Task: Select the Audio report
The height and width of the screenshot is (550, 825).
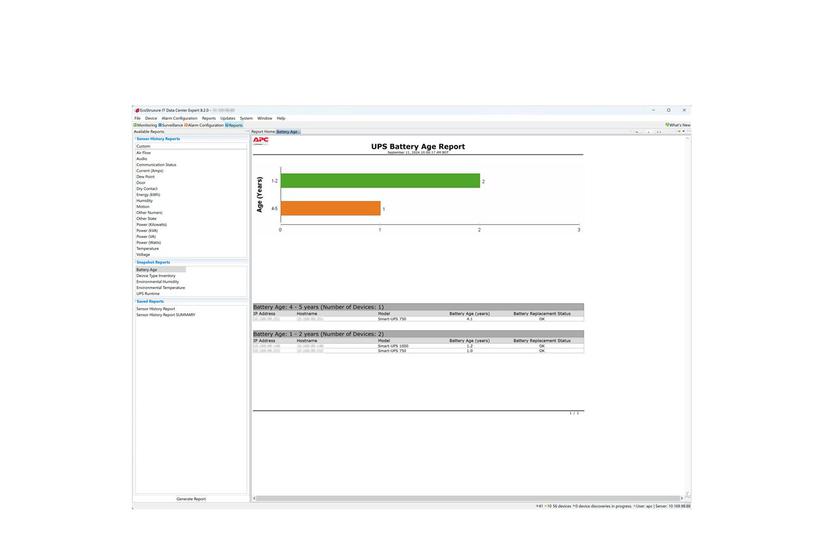Action: (x=142, y=158)
